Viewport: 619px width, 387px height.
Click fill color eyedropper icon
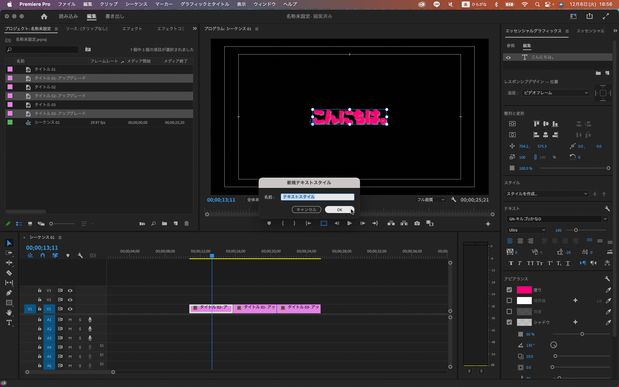click(608, 290)
